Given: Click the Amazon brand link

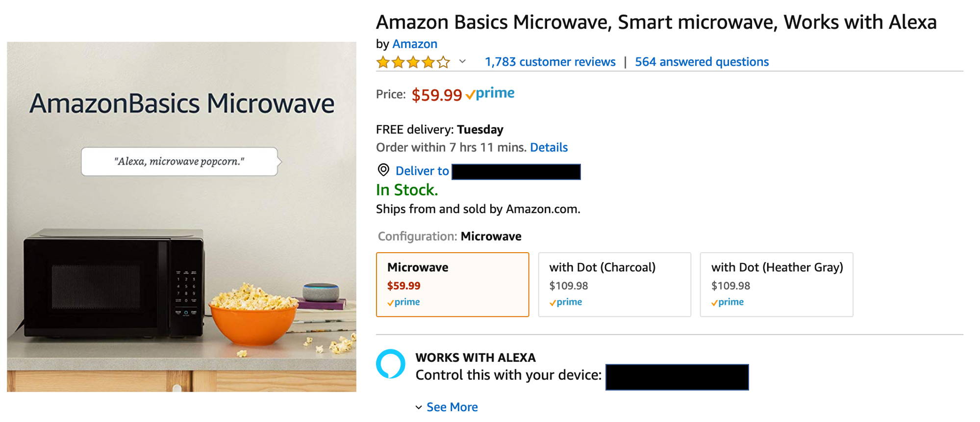Looking at the screenshot, I should click(x=415, y=44).
